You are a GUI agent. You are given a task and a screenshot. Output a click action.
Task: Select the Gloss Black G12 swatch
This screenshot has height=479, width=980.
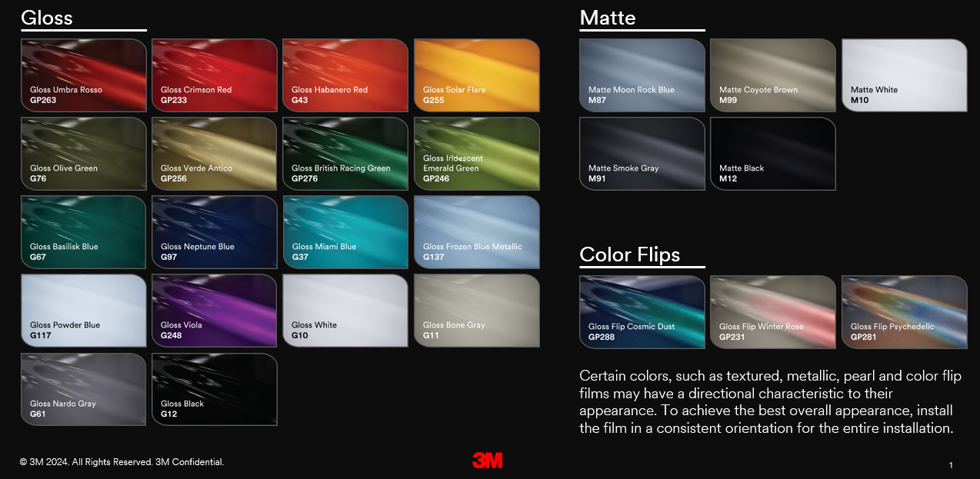tap(215, 389)
